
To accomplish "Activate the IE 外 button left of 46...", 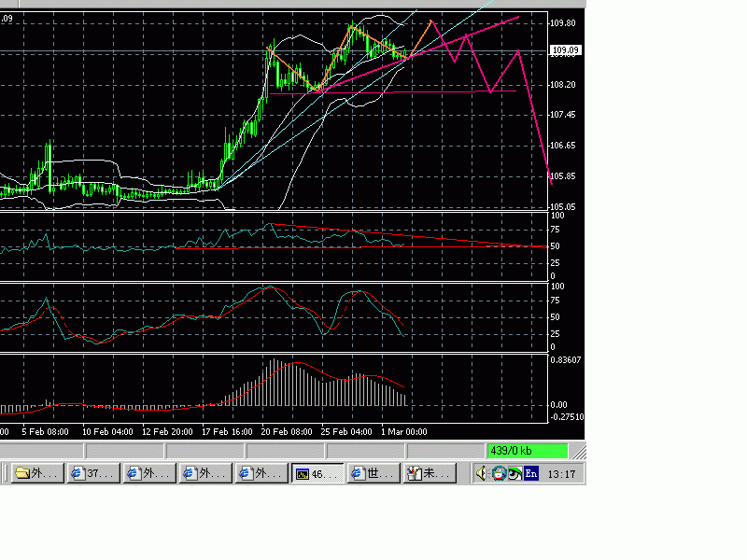I will [x=261, y=473].
